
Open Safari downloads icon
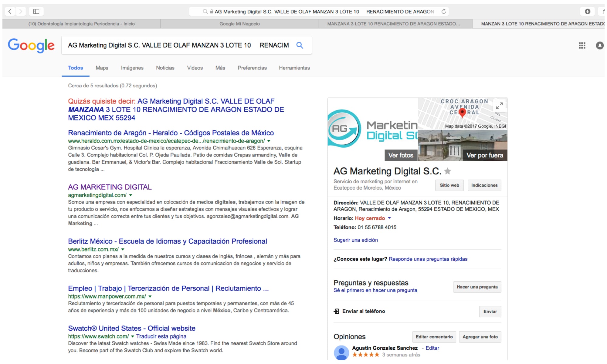[x=587, y=12]
